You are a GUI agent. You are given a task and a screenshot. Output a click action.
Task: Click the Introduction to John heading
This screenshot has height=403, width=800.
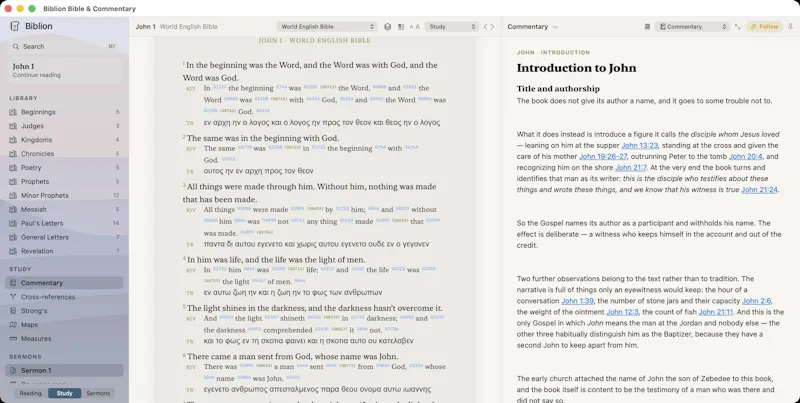coord(577,68)
